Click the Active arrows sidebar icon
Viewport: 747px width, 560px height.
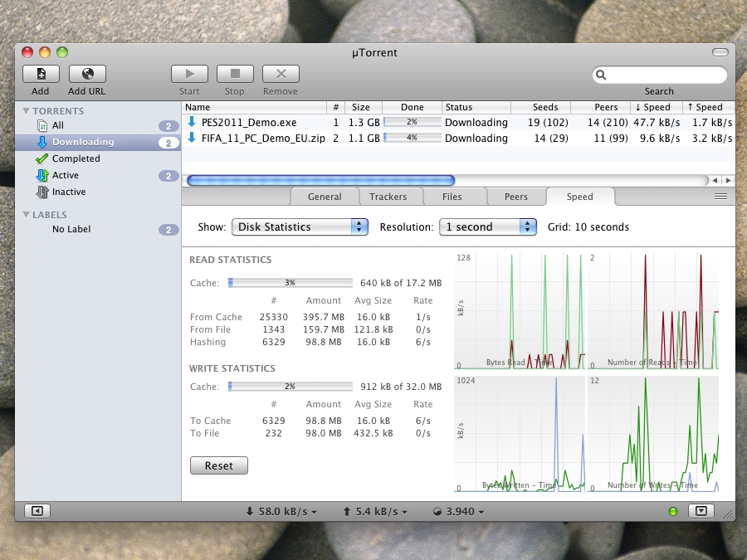42,175
